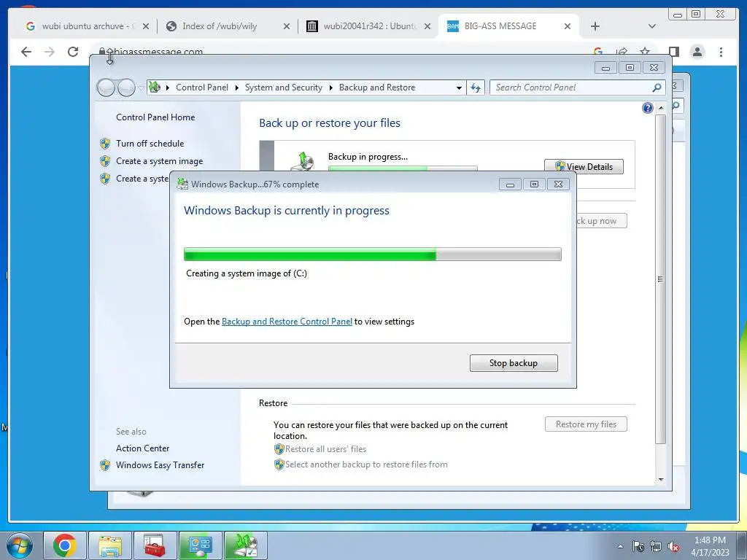
Task: Expand arrow after Control Panel breadcrumb
Action: coord(237,87)
